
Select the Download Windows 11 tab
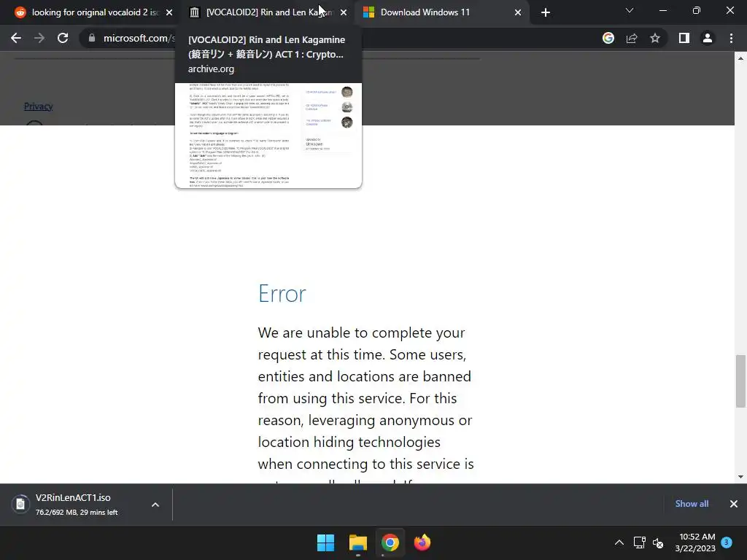[x=442, y=12]
